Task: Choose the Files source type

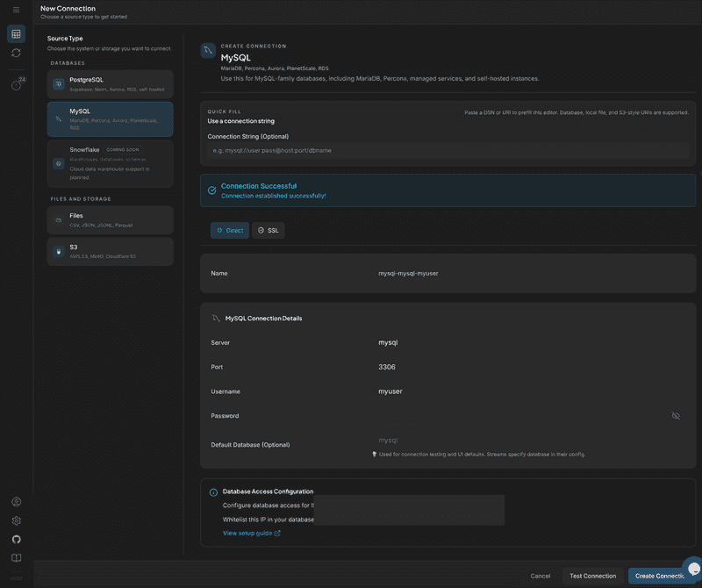Action: click(111, 220)
